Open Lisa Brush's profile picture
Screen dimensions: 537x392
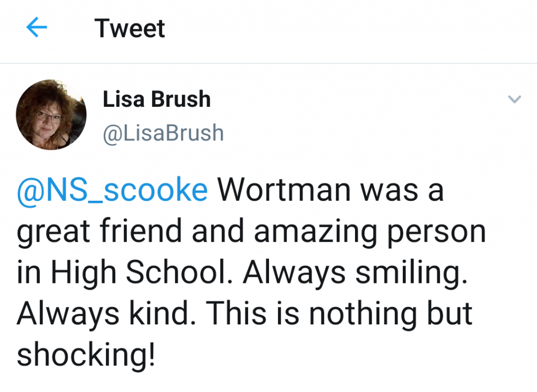pyautogui.click(x=51, y=115)
